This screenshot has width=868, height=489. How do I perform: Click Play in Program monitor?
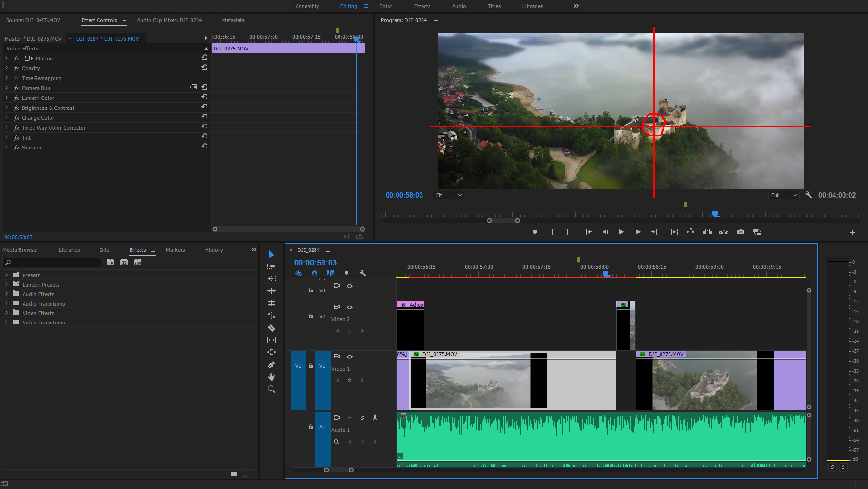621,232
